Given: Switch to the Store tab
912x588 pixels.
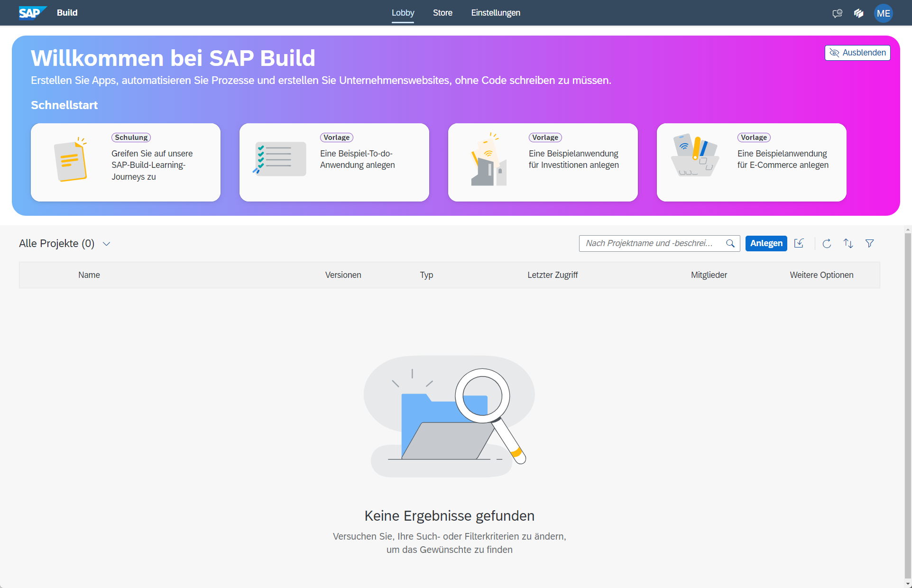Looking at the screenshot, I should pyautogui.click(x=442, y=13).
